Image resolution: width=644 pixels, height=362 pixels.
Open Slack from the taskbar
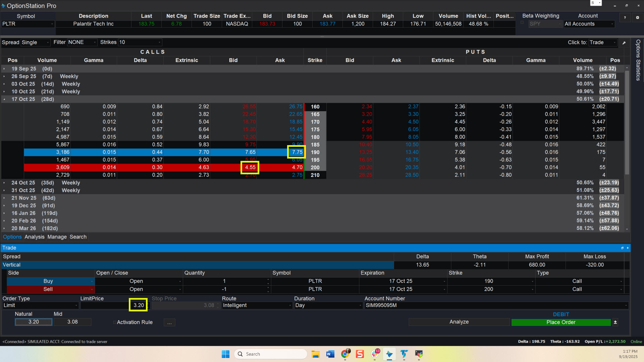pos(375,354)
